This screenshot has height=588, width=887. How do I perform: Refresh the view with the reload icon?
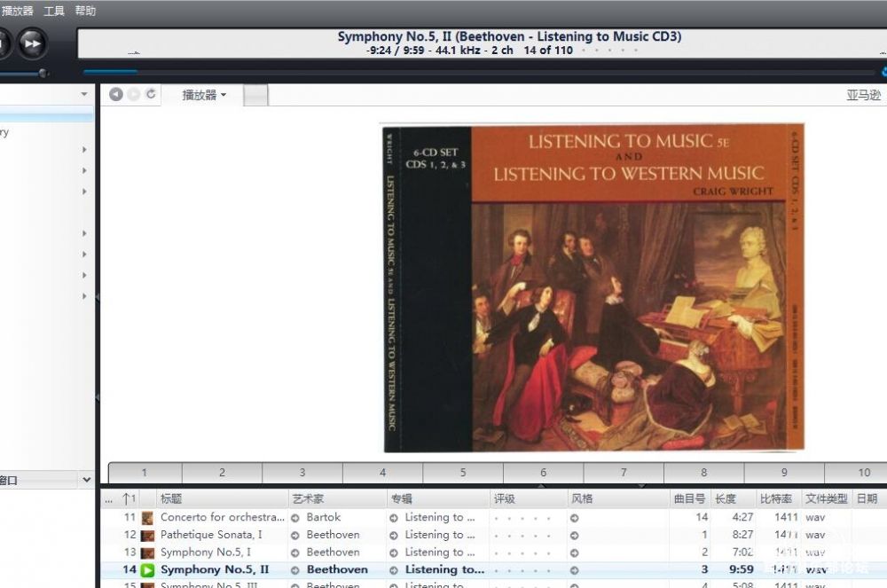coord(151,94)
